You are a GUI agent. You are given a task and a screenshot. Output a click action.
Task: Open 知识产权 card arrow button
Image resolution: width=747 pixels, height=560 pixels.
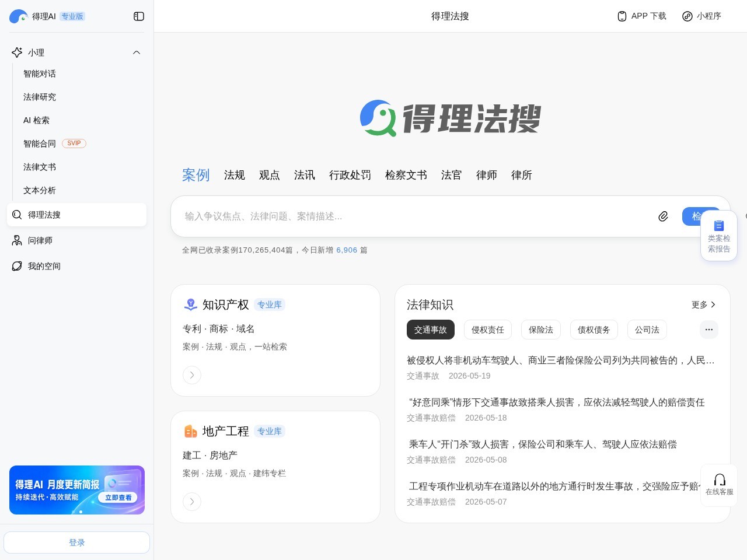[x=192, y=375]
